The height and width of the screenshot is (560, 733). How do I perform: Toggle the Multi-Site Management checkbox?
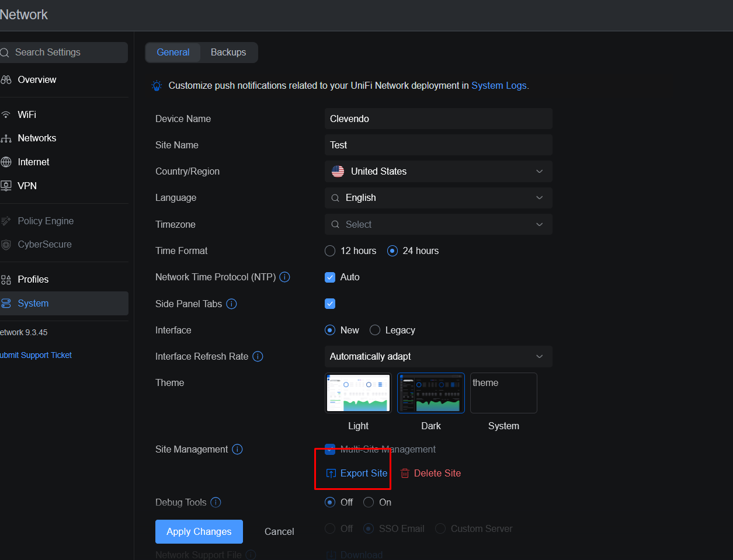[x=330, y=449]
